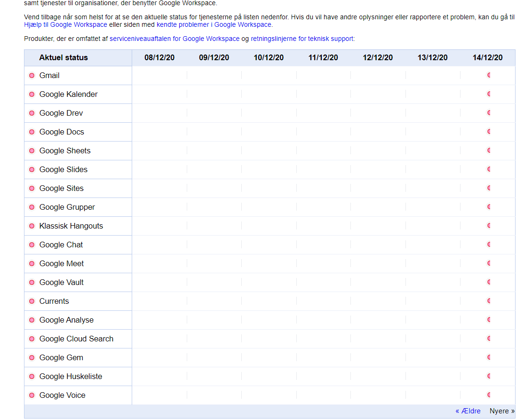The height and width of the screenshot is (419, 532).
Task: Click the Google Voice service name
Action: point(63,395)
